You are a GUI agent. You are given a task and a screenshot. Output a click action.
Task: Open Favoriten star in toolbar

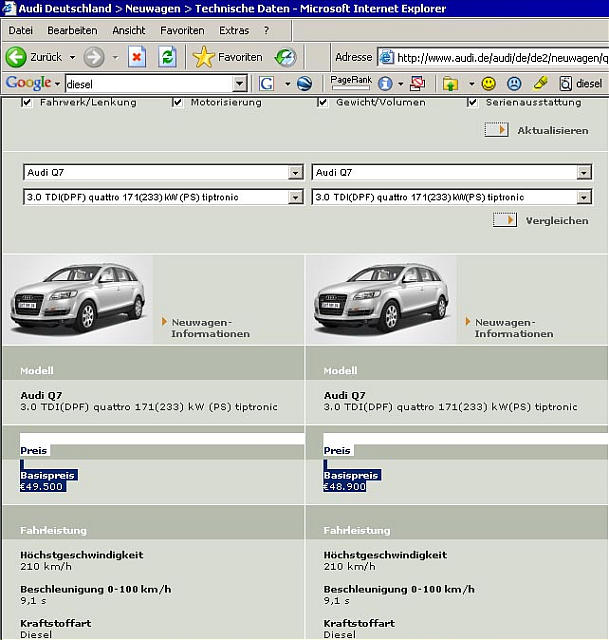click(x=227, y=57)
